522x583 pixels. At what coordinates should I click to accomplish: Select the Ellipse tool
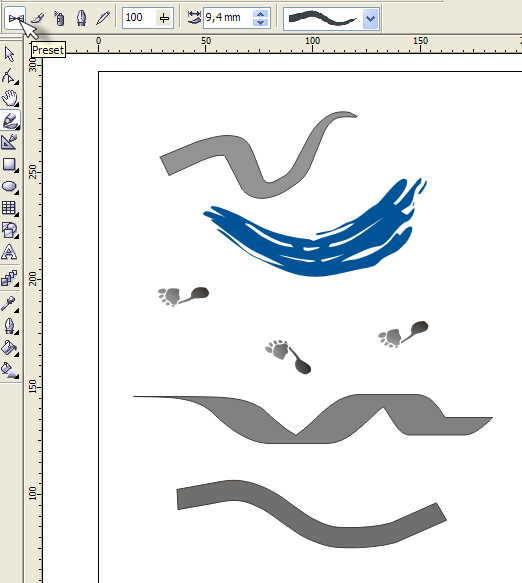pos(10,186)
